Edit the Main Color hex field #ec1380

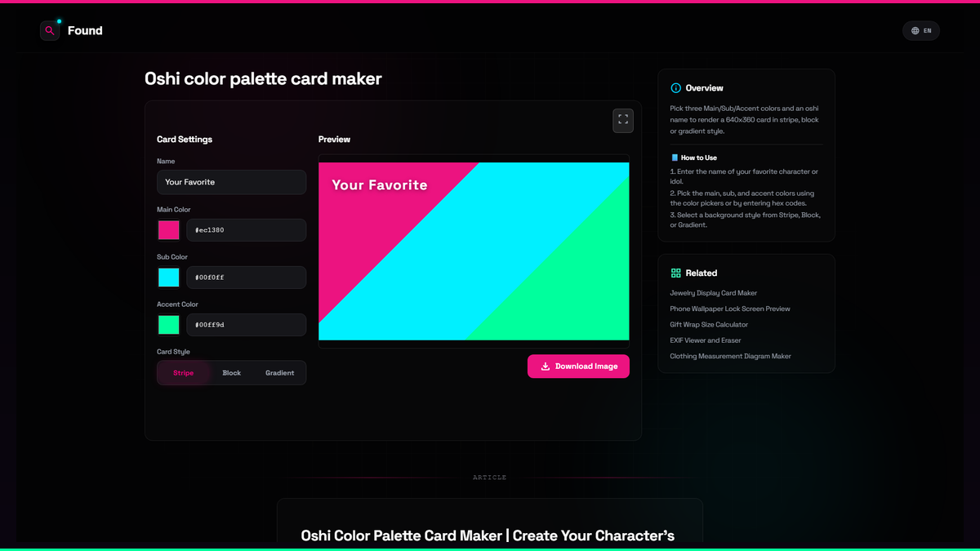246,230
